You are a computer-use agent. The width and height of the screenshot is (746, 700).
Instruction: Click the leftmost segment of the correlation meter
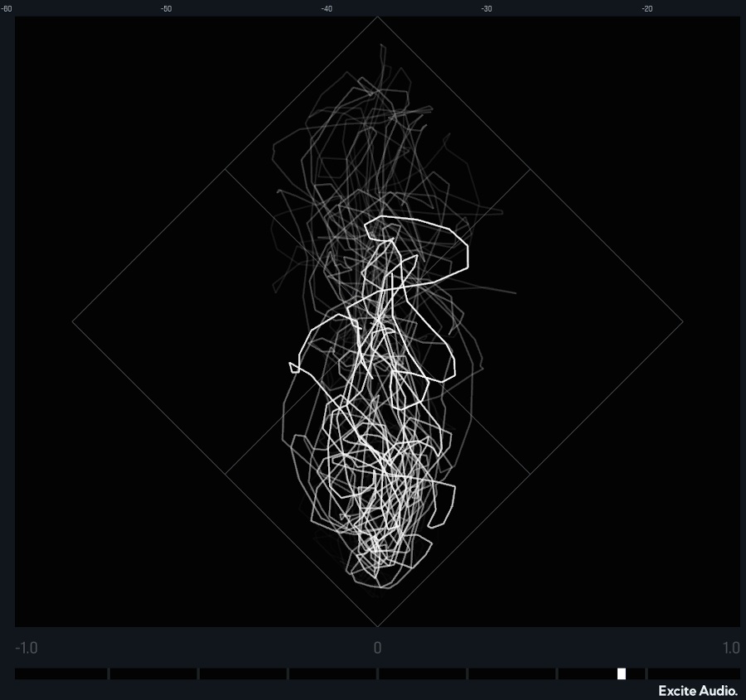pos(61,673)
